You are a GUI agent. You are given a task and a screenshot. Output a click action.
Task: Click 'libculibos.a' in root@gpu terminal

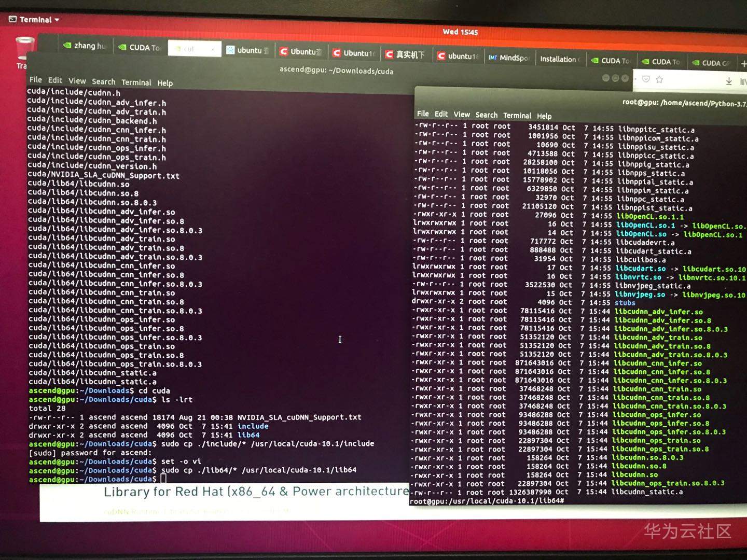pos(641,260)
